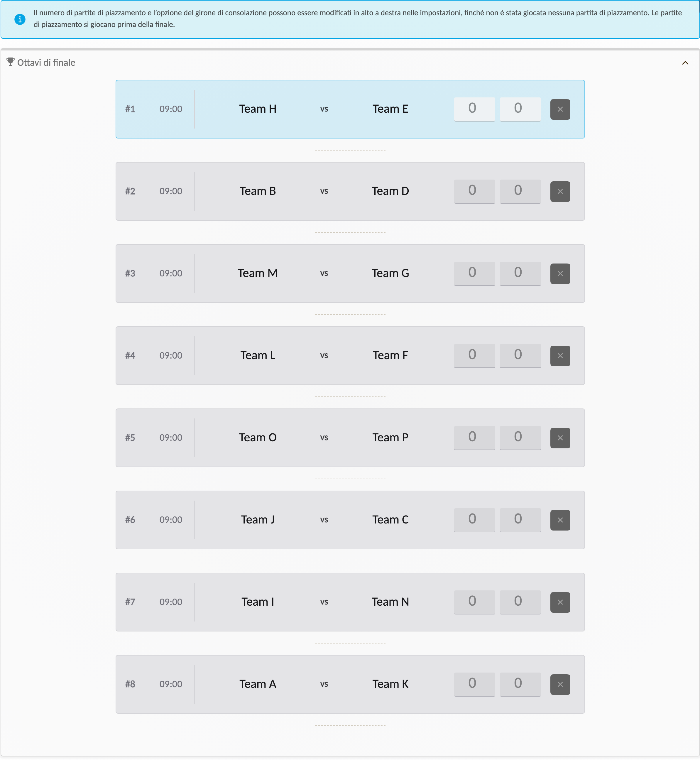
Task: Select Team B score input in match #2
Action: click(474, 191)
